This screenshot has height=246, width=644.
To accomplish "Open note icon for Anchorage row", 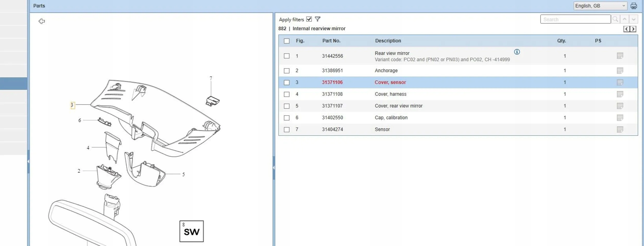I will [620, 71].
